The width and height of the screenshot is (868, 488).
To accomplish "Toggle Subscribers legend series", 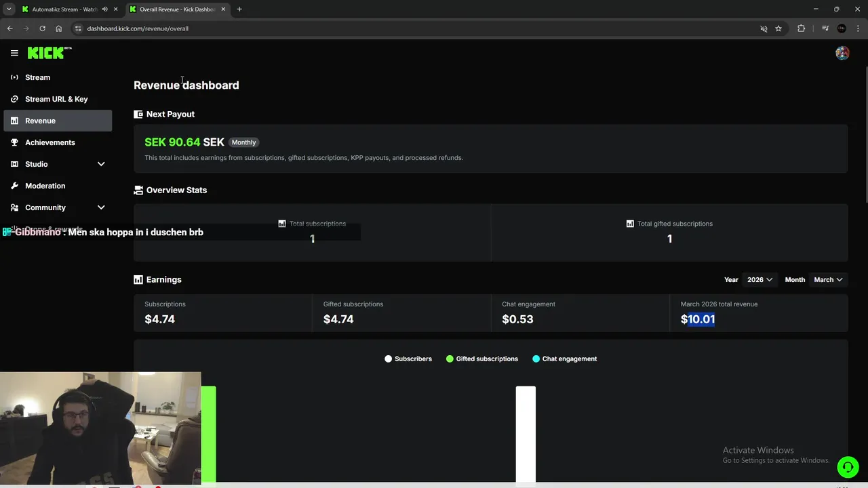I will pos(408,359).
